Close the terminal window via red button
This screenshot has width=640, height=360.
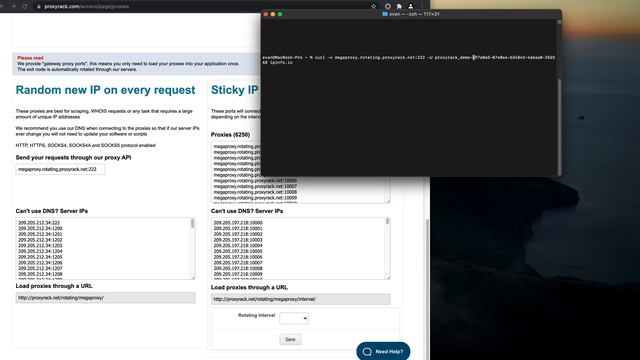(x=266, y=14)
